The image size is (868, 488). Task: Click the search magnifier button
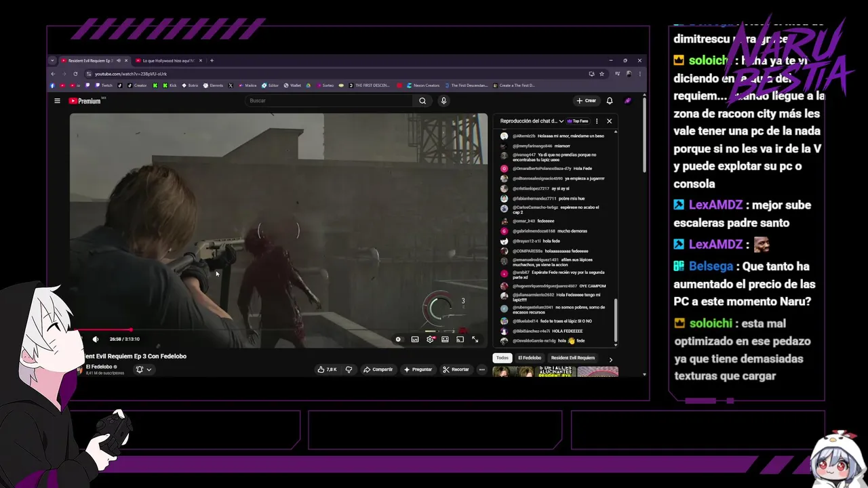click(422, 101)
